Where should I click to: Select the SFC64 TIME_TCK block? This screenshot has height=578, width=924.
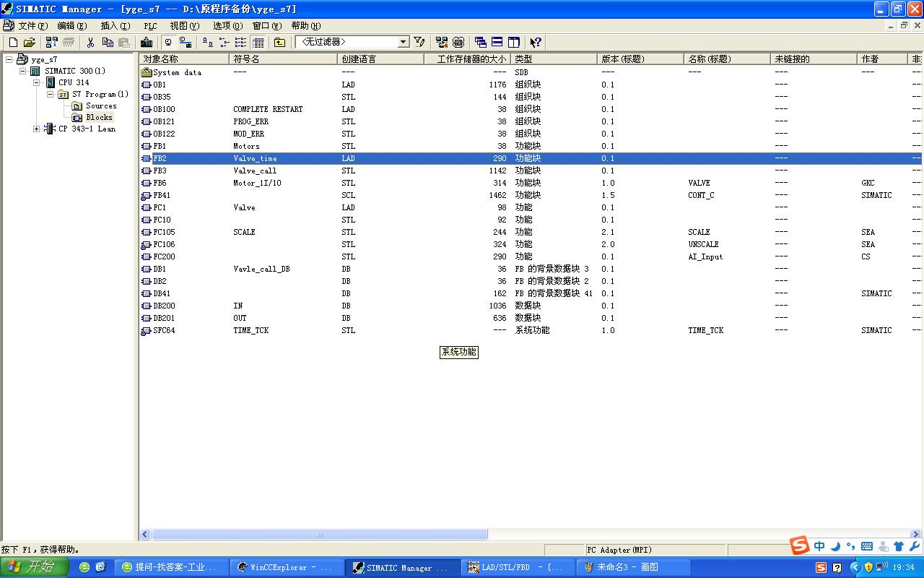[531, 330]
